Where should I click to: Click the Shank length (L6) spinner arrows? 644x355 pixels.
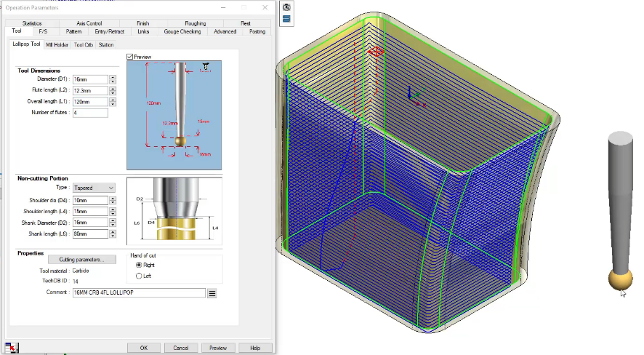113,234
